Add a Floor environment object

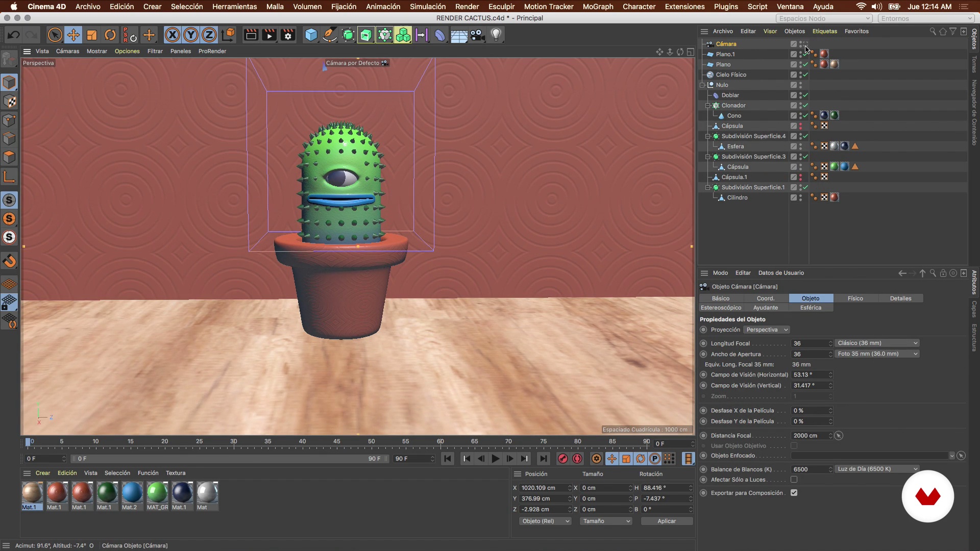tap(458, 35)
